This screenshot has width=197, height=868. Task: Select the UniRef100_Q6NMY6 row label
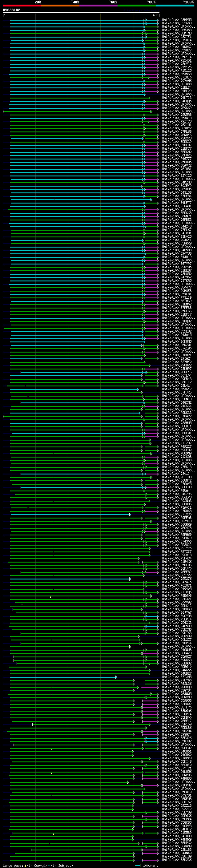tap(177, 135)
